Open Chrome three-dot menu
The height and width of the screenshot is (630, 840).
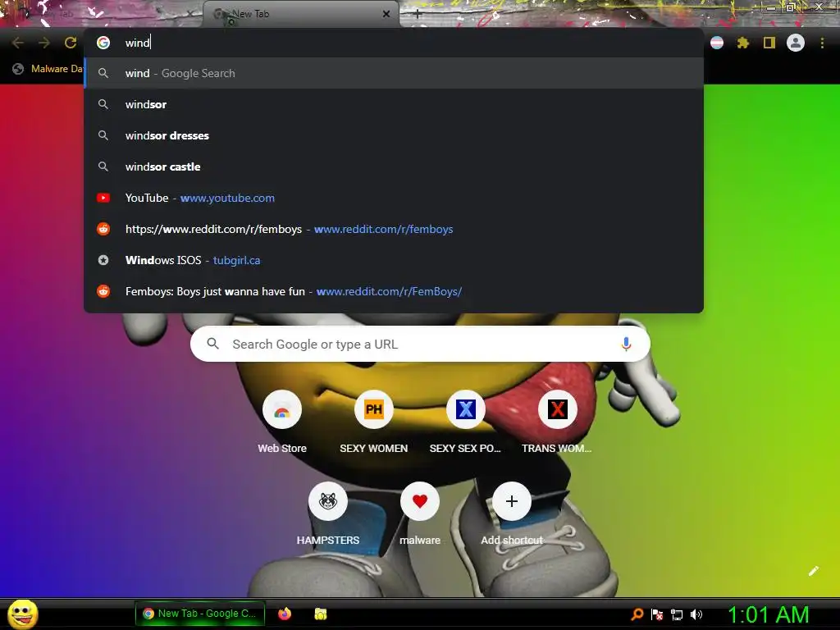pos(822,43)
